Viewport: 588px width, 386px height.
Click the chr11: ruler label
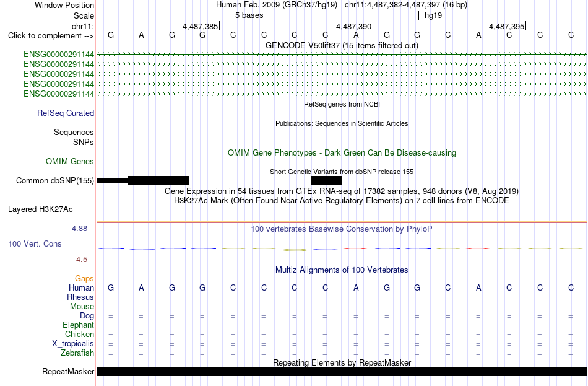82,26
